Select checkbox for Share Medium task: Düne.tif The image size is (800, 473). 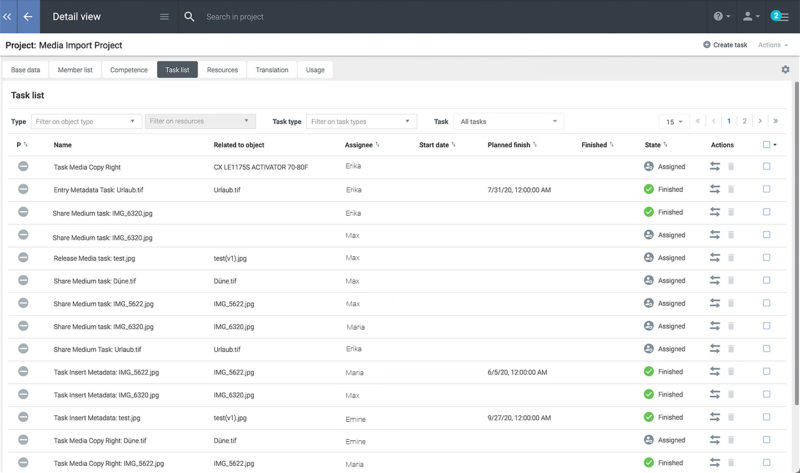point(766,281)
